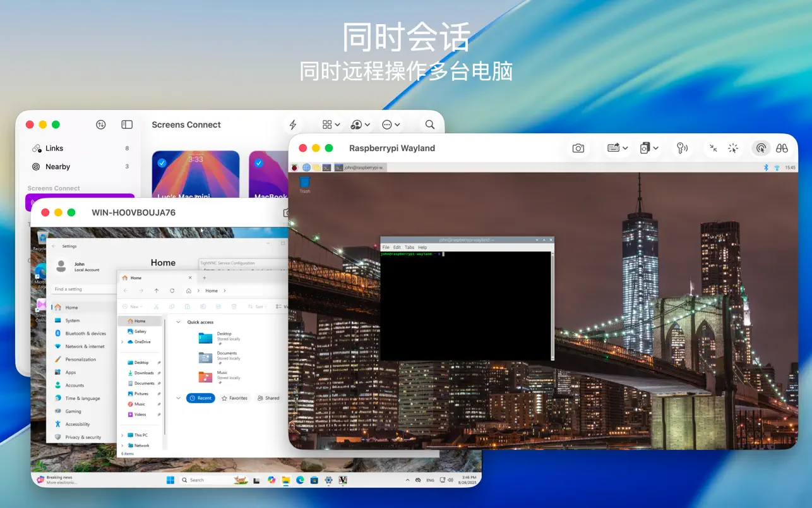Click the lightning quick connect icon in Screens Connect
The image size is (812, 508).
tap(292, 124)
